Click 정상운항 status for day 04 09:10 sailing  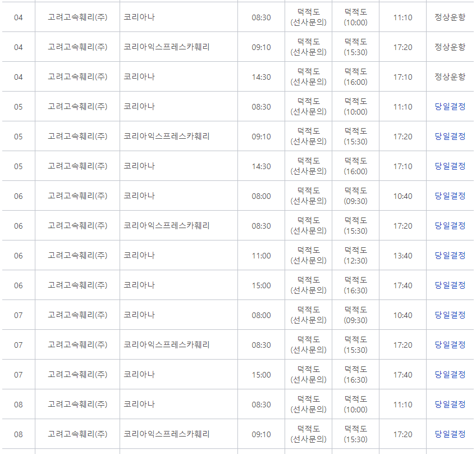[450, 47]
